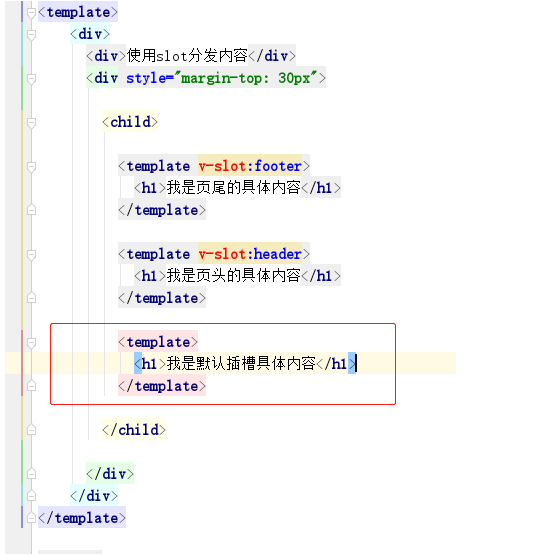The height and width of the screenshot is (556, 554).
Task: Click the opening child tag
Action: pos(130,122)
